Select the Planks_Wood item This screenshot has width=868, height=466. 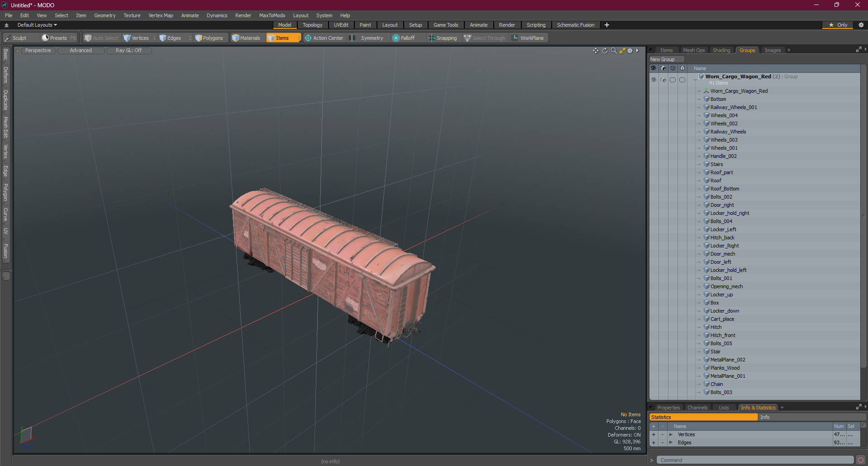pos(725,368)
